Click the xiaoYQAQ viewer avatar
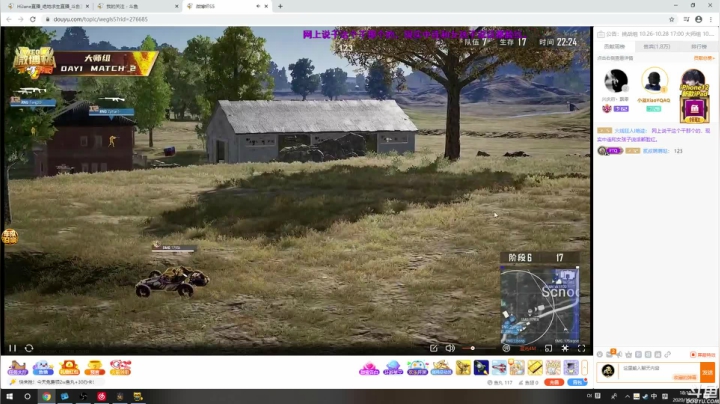The height and width of the screenshot is (404, 720). click(x=654, y=80)
